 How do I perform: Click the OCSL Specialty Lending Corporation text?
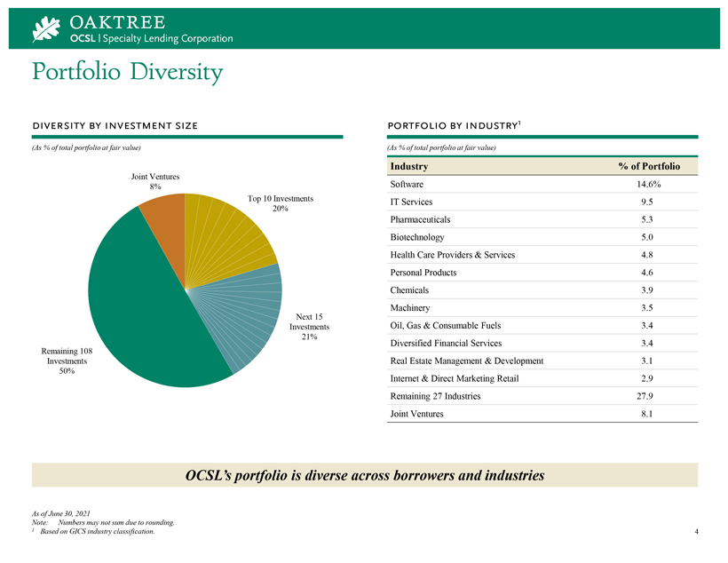(151, 38)
